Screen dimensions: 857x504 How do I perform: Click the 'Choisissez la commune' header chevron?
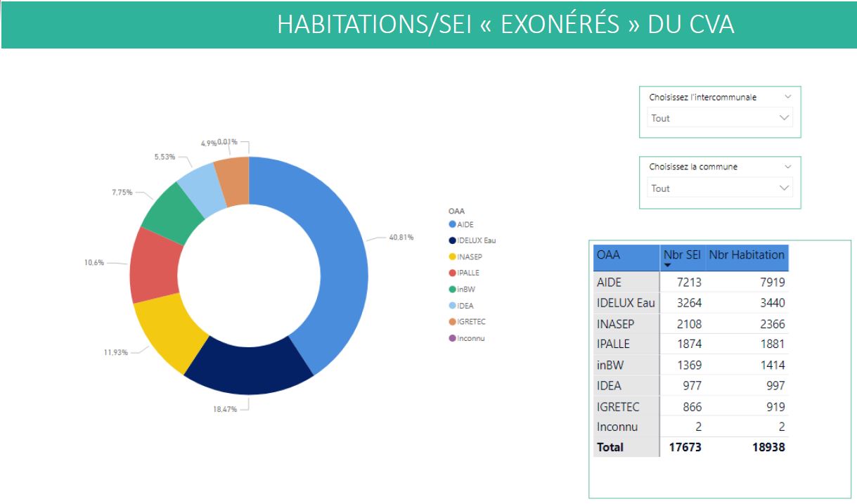pos(787,167)
